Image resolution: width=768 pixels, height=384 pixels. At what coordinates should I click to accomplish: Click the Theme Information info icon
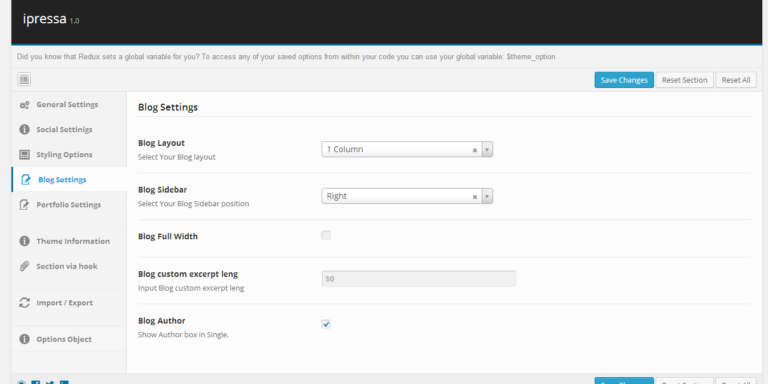point(24,241)
